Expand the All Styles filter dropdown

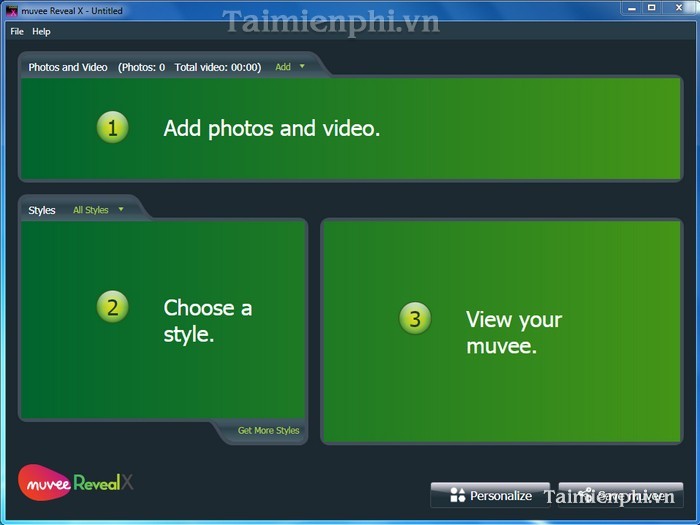(98, 210)
